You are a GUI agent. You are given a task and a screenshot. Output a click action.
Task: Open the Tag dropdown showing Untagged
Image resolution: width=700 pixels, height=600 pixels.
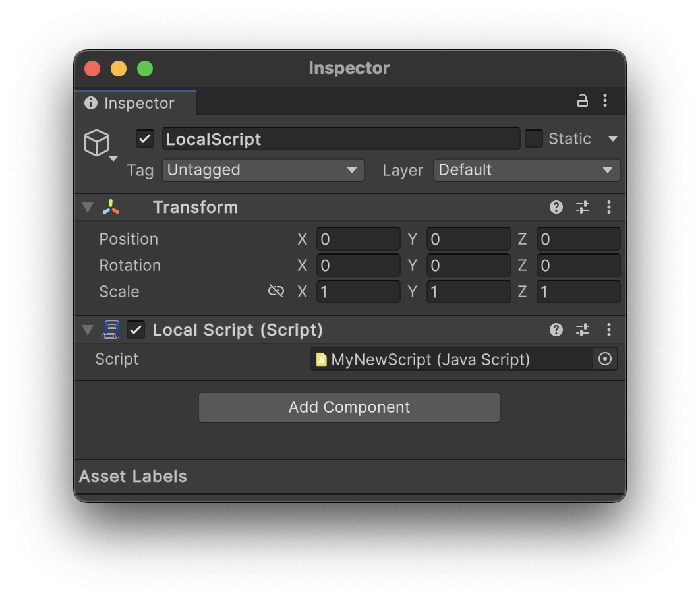[x=262, y=170]
